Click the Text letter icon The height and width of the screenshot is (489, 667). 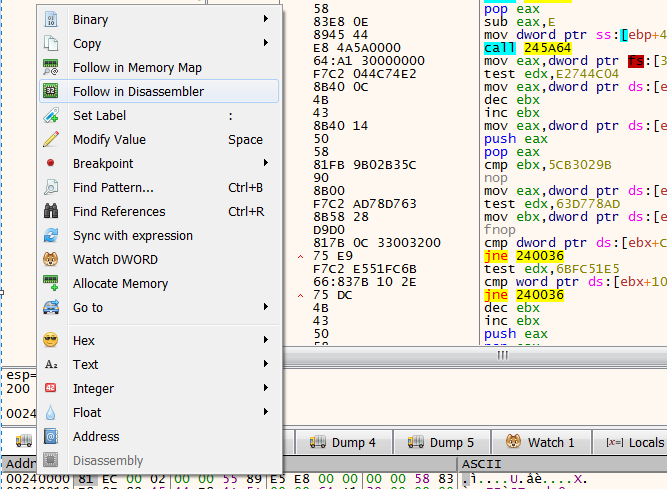pos(51,364)
